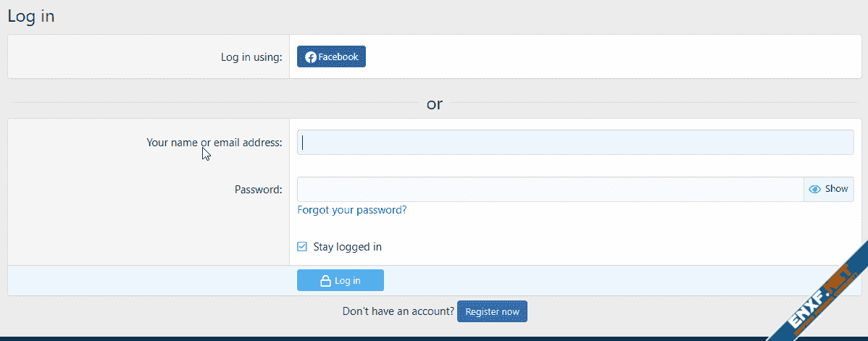Click the 'Log in using:' label

coord(251,57)
